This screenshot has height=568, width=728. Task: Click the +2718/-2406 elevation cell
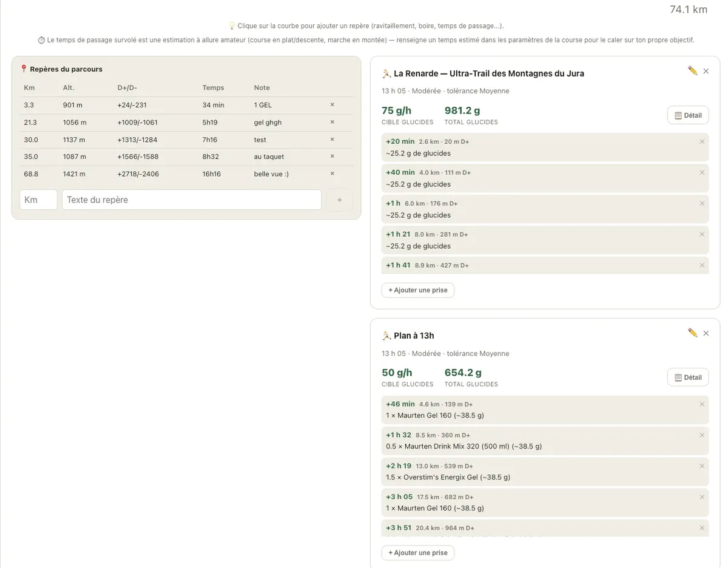pos(138,174)
